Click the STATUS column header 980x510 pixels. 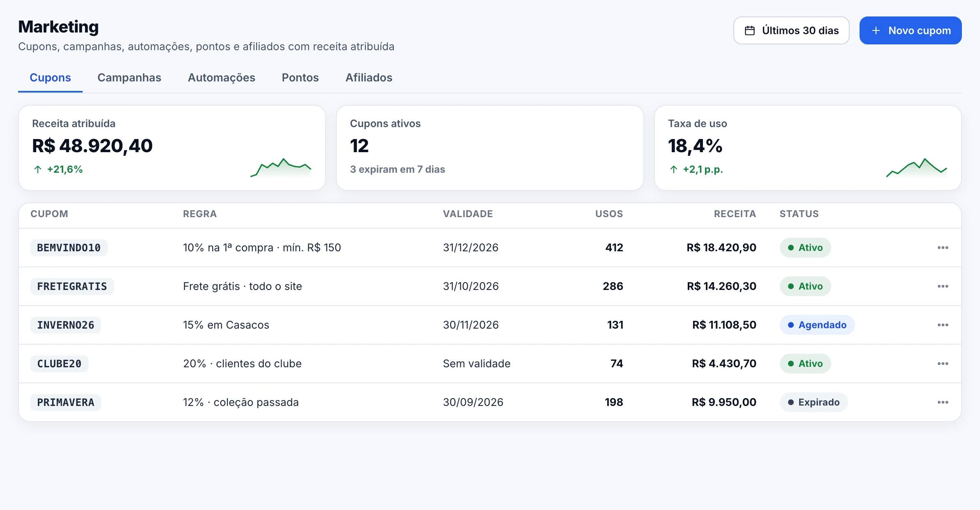[x=799, y=214]
